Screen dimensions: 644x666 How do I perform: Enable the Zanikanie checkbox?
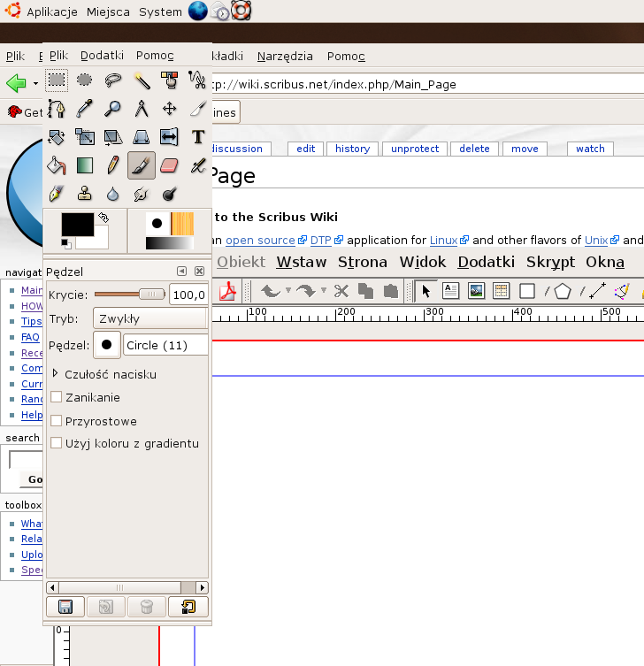(x=57, y=398)
